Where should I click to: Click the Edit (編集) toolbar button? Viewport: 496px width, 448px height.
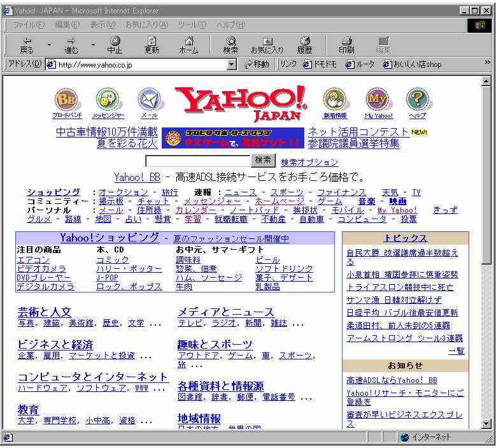(384, 45)
